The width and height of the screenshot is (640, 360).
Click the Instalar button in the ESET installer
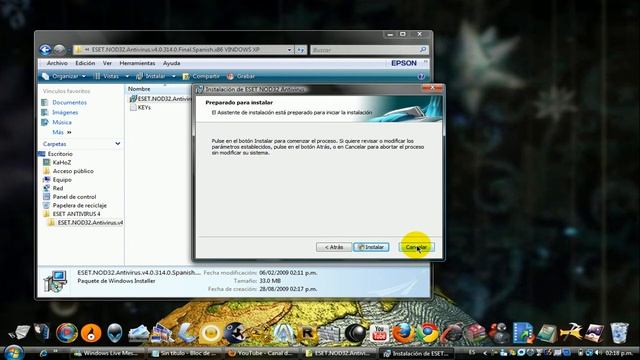tap(371, 247)
